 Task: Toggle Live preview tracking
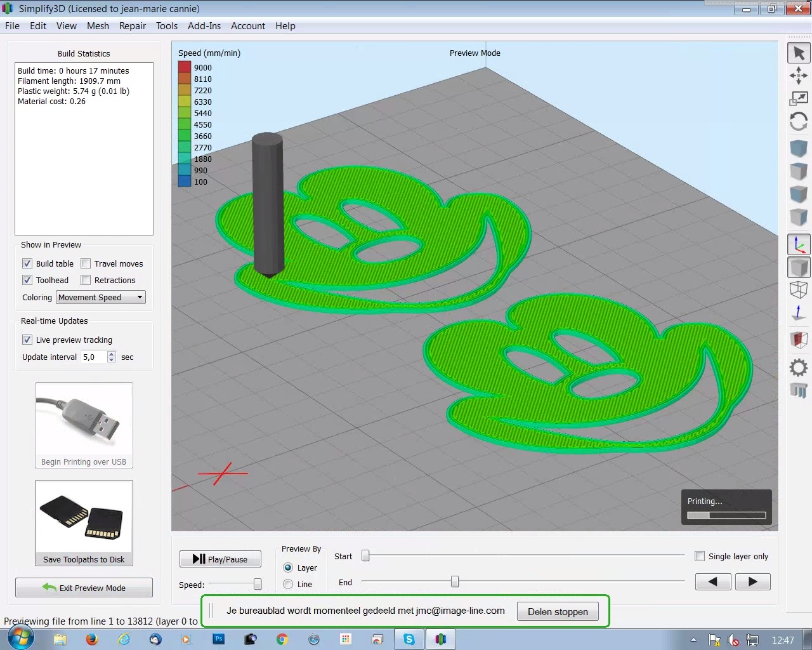[x=27, y=340]
